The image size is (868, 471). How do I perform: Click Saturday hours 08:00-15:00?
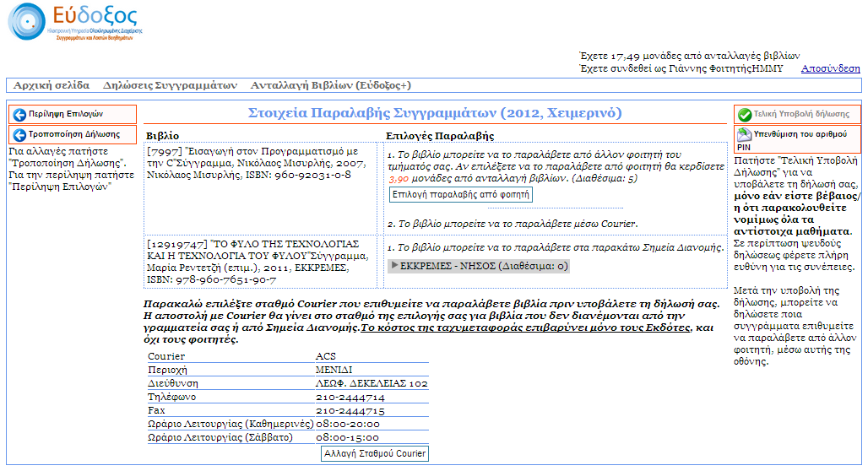click(348, 438)
